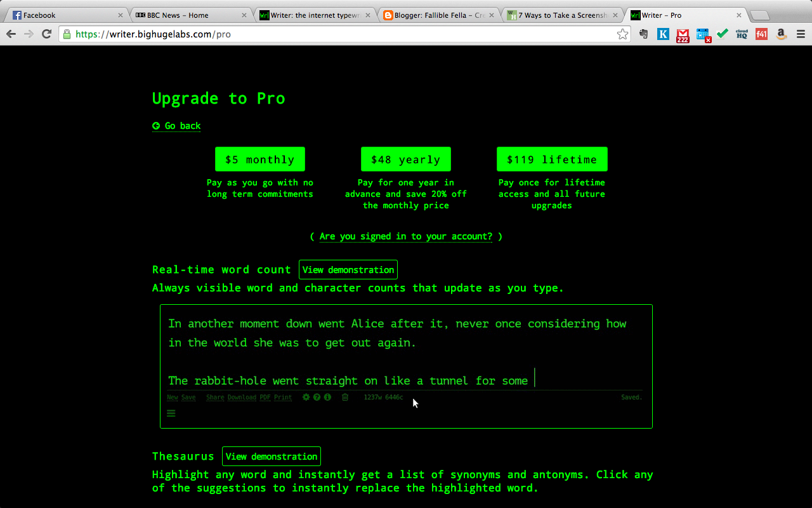Image resolution: width=812 pixels, height=508 pixels.
Task: Click the trash icon in the demo footer
Action: point(345,397)
